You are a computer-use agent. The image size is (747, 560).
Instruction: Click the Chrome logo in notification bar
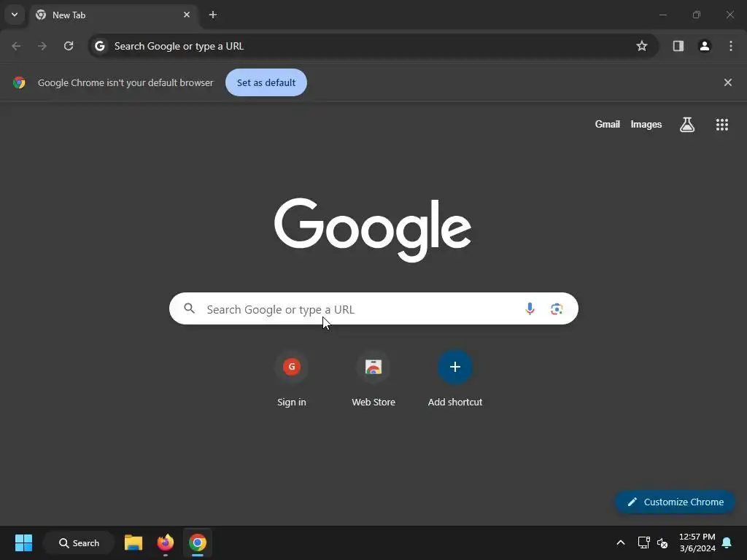19,82
